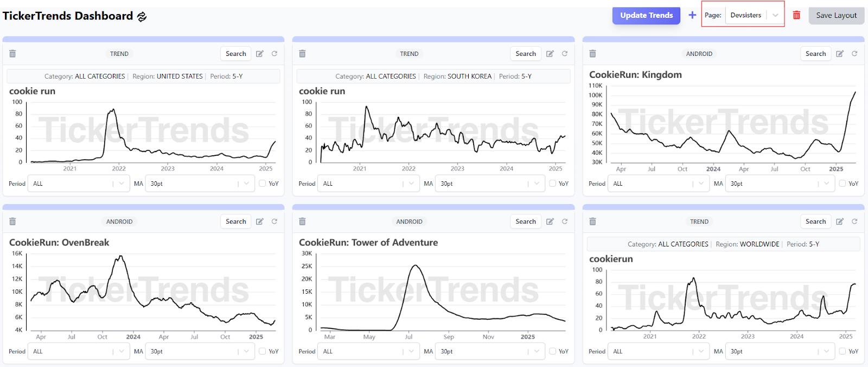Enable YoY on CookieRun: Kingdom chart
Viewport: 868px width, 367px height.
tap(843, 184)
